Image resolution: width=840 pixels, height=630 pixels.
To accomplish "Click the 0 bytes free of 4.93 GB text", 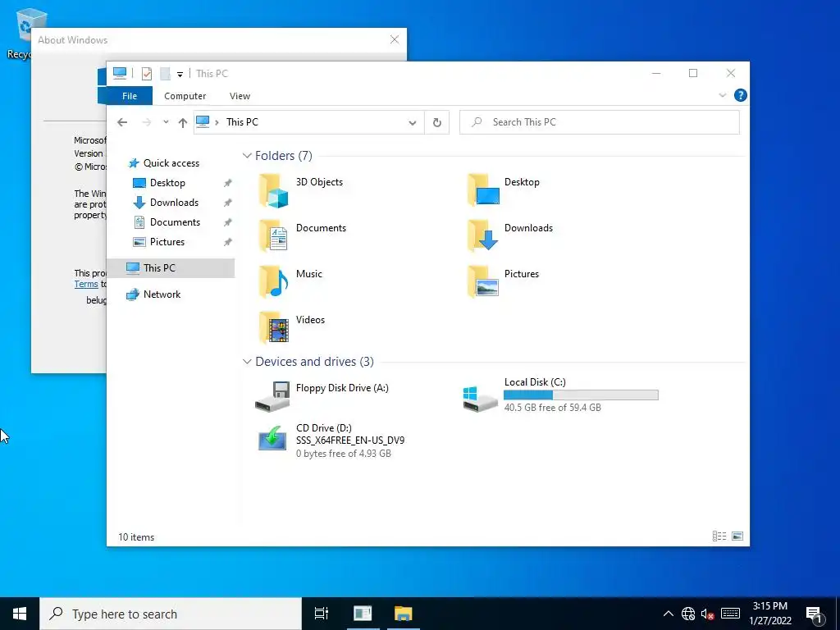I will coord(344,453).
